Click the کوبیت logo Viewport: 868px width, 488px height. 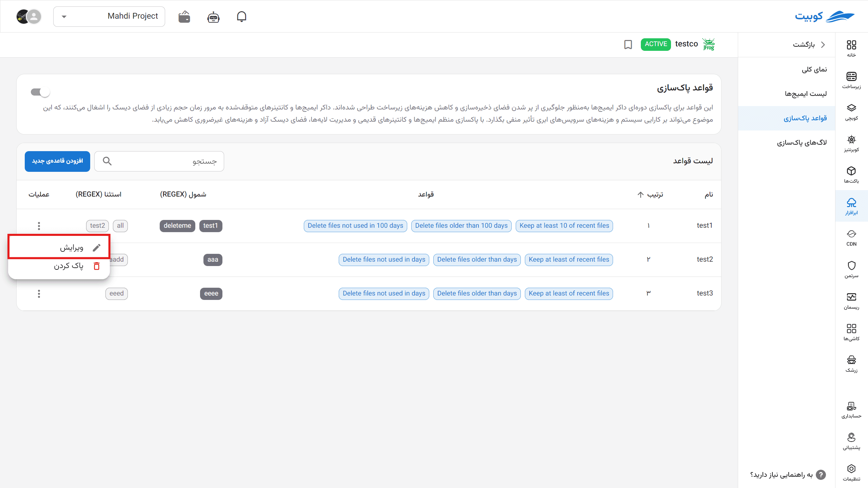tap(825, 16)
